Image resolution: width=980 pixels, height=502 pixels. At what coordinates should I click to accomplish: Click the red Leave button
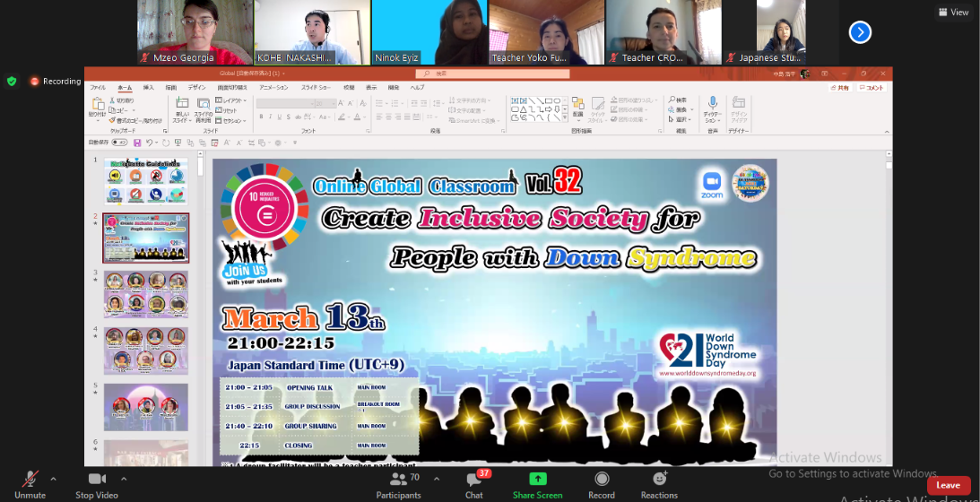click(948, 485)
